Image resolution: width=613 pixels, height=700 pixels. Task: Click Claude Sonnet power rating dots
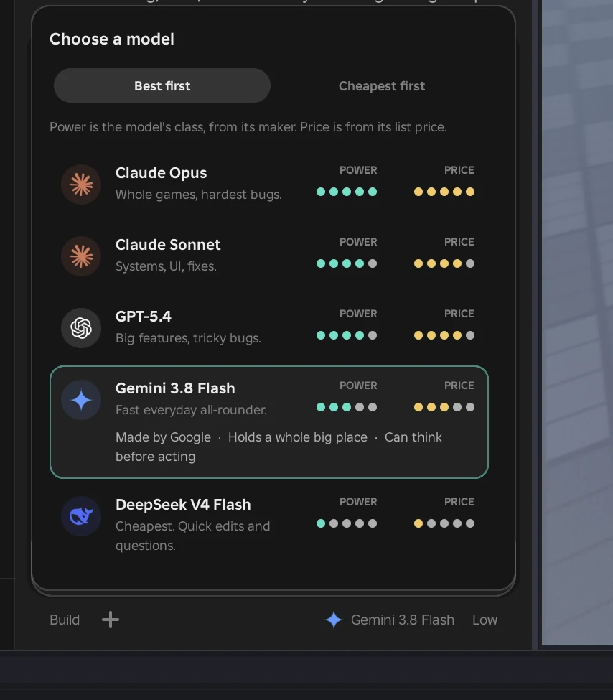(347, 263)
